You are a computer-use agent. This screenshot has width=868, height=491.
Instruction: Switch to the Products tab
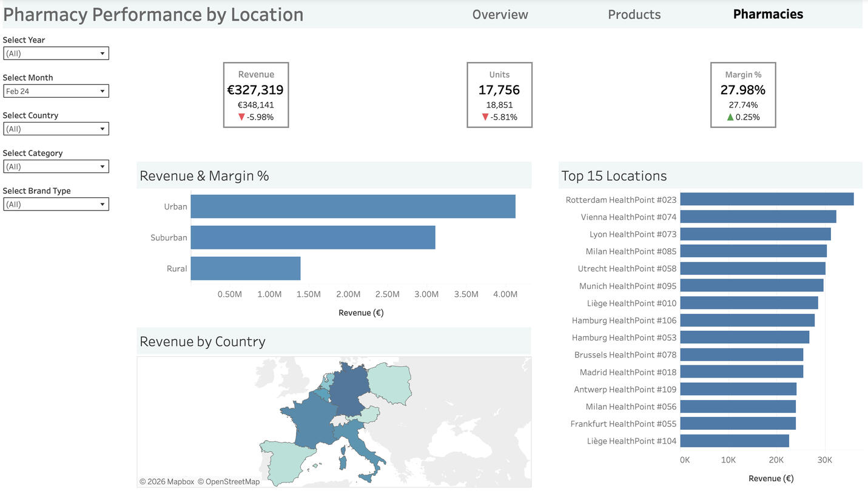click(634, 14)
